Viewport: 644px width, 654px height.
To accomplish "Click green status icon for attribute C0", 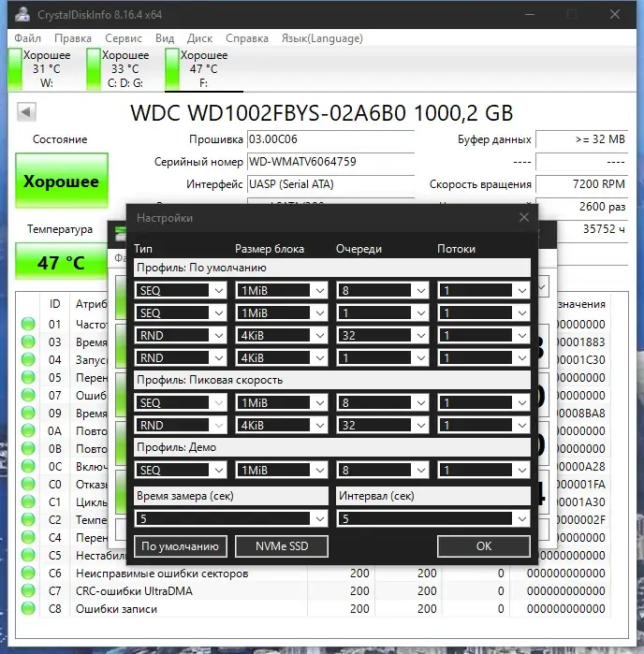I will pyautogui.click(x=28, y=485).
